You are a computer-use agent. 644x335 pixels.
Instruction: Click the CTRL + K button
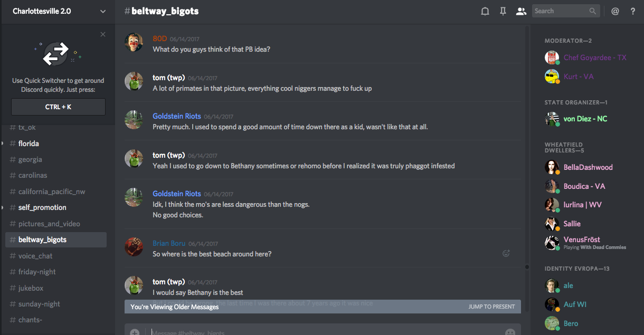point(58,107)
